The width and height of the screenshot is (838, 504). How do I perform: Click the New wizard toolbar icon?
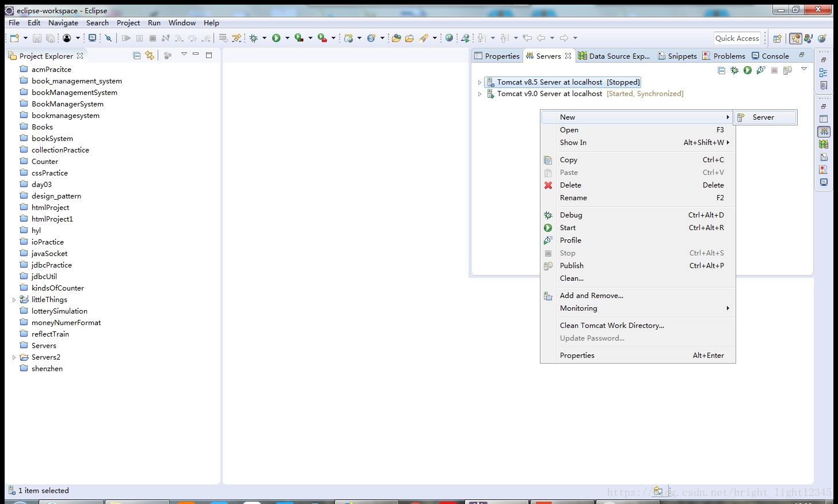point(14,38)
